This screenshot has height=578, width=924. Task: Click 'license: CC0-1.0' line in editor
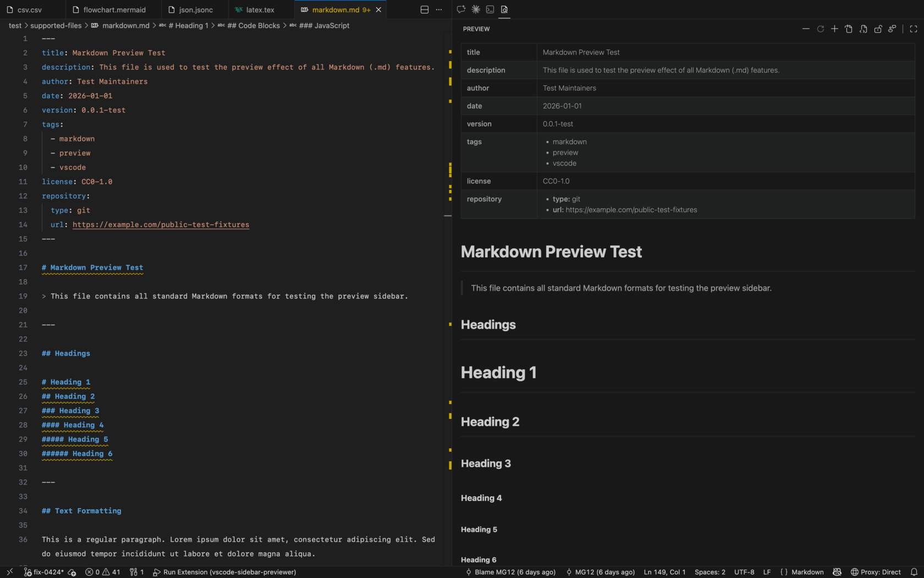(x=77, y=182)
